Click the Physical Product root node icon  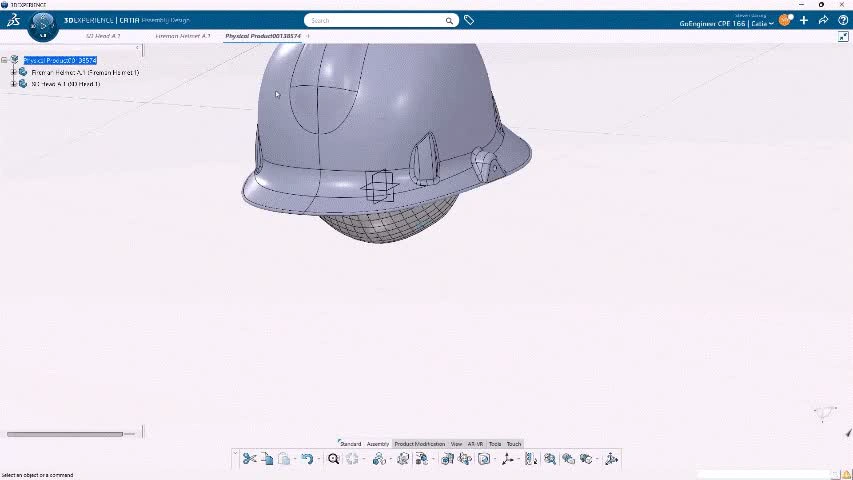[x=15, y=60]
